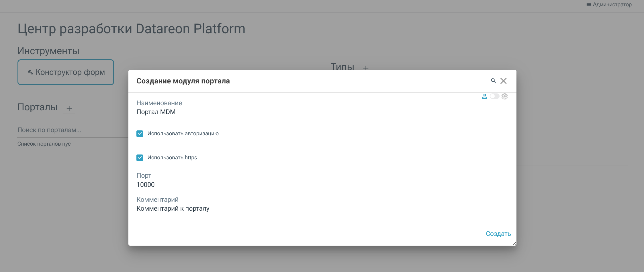Image resolution: width=644 pixels, height=272 pixels.
Task: Focus the Порт field containing 10000
Action: (x=322, y=185)
